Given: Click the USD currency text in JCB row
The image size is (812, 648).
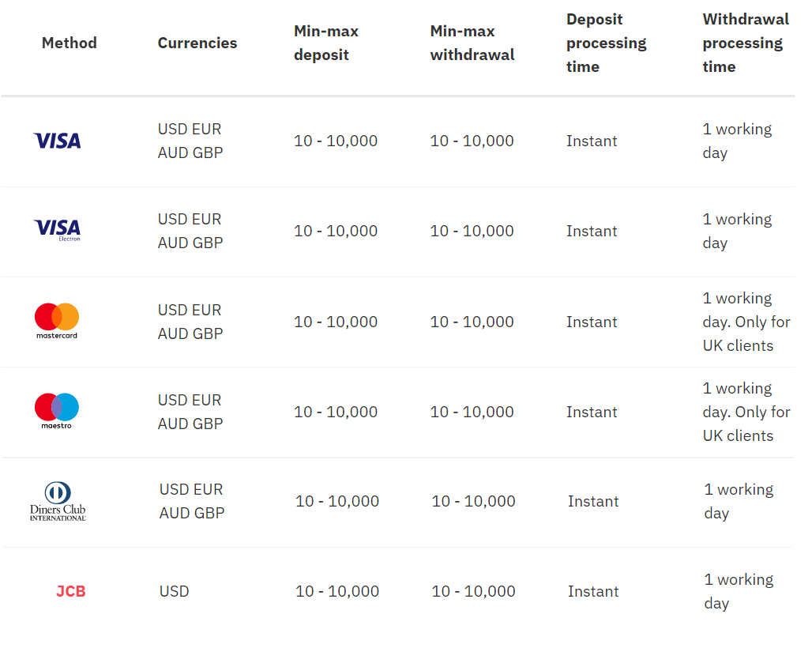Looking at the screenshot, I should point(174,591).
